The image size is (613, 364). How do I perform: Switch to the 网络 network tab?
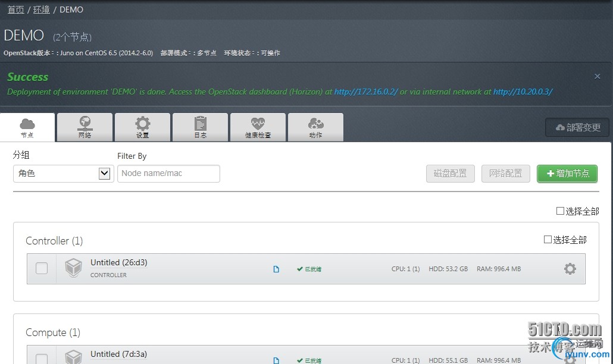[85, 128]
